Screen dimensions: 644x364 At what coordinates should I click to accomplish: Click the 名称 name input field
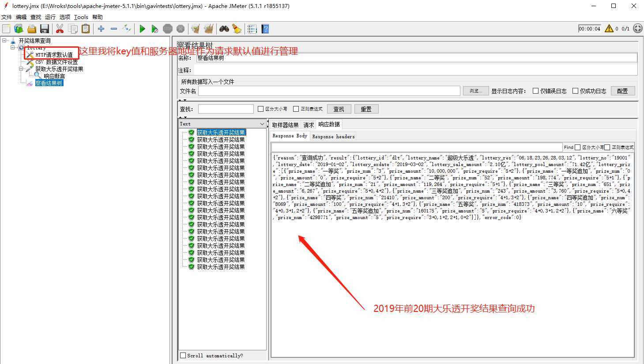tap(416, 58)
